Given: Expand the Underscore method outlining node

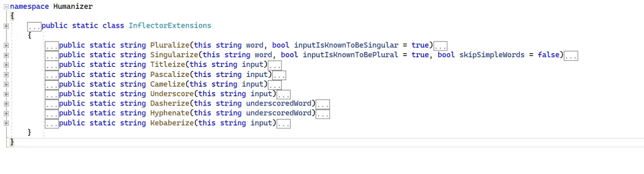Looking at the screenshot, I should click(x=6, y=94).
